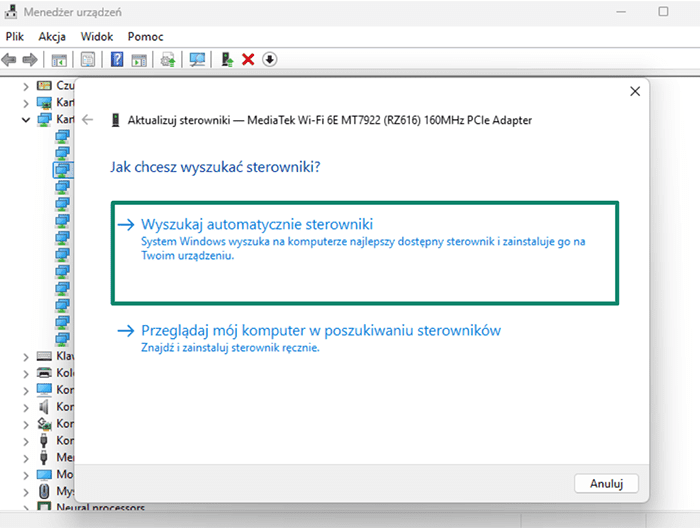Screen dimensions: 700x528
Task: Select the monitor category icon beside Mo
Action: click(44, 474)
